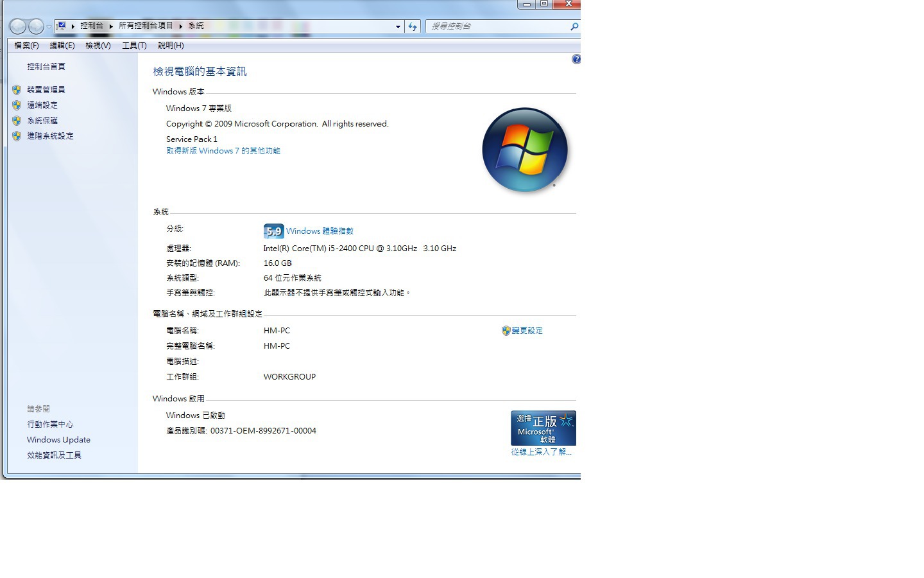Open 進階系統設定 link
The image size is (924, 578).
tap(50, 136)
